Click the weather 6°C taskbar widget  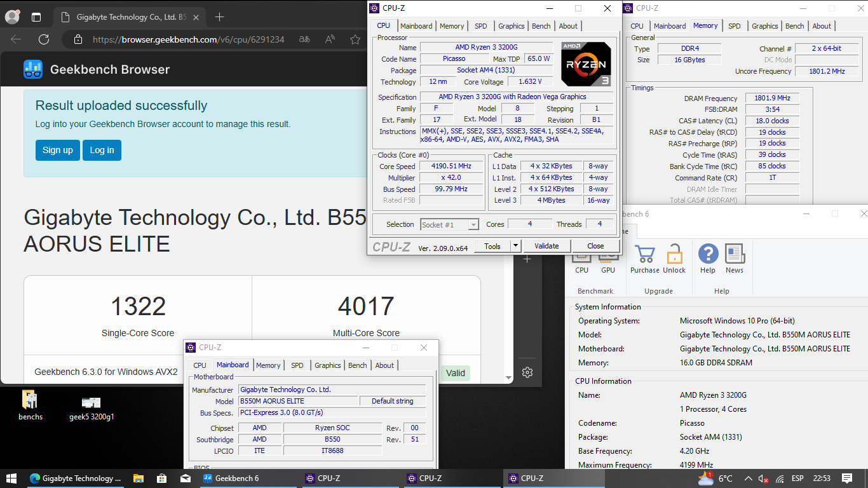716,478
